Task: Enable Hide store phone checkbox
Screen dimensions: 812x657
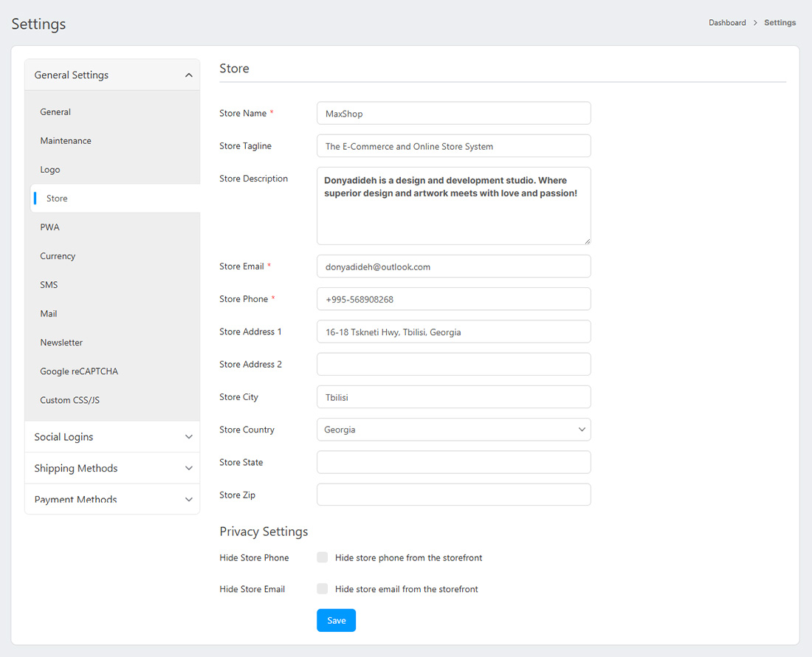Action: pos(323,557)
